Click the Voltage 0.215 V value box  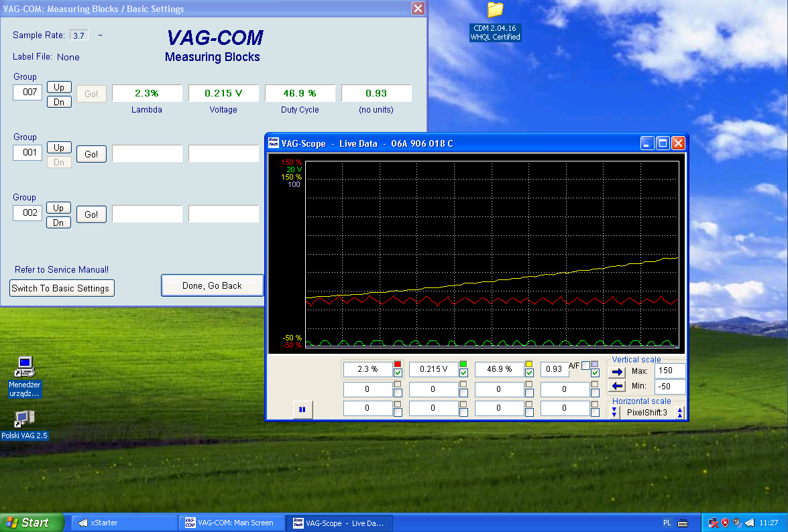pos(223,93)
